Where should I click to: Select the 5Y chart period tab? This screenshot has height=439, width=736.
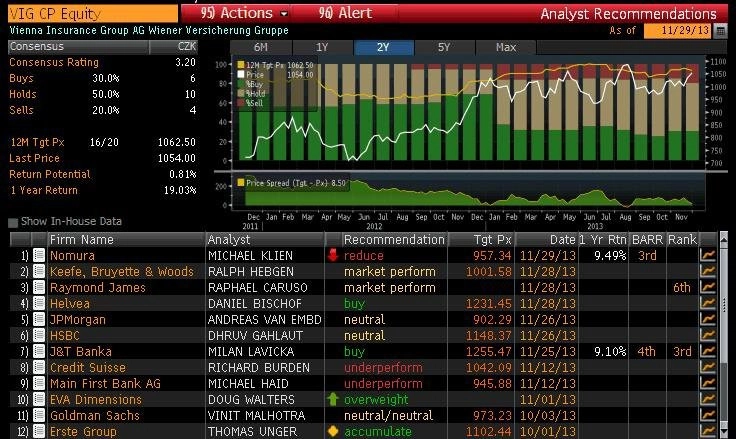pos(444,47)
